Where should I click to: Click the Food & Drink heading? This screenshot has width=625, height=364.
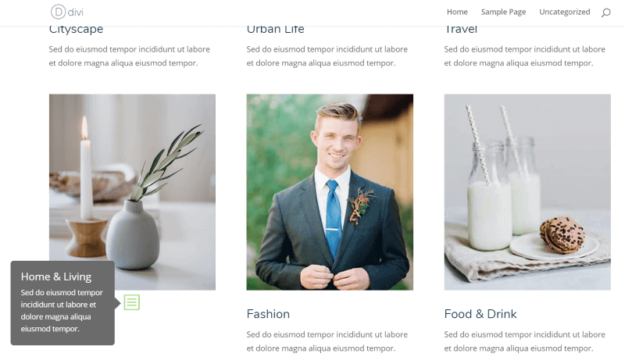pos(480,314)
